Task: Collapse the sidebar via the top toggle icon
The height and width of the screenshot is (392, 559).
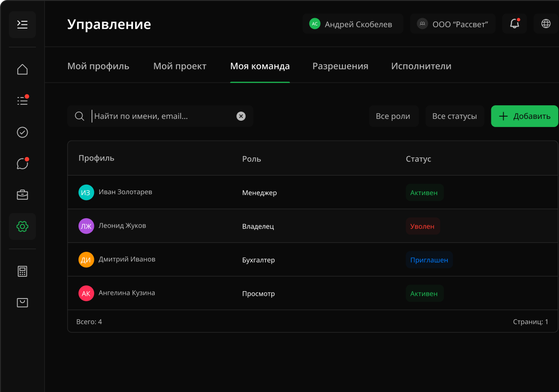Action: tap(22, 24)
